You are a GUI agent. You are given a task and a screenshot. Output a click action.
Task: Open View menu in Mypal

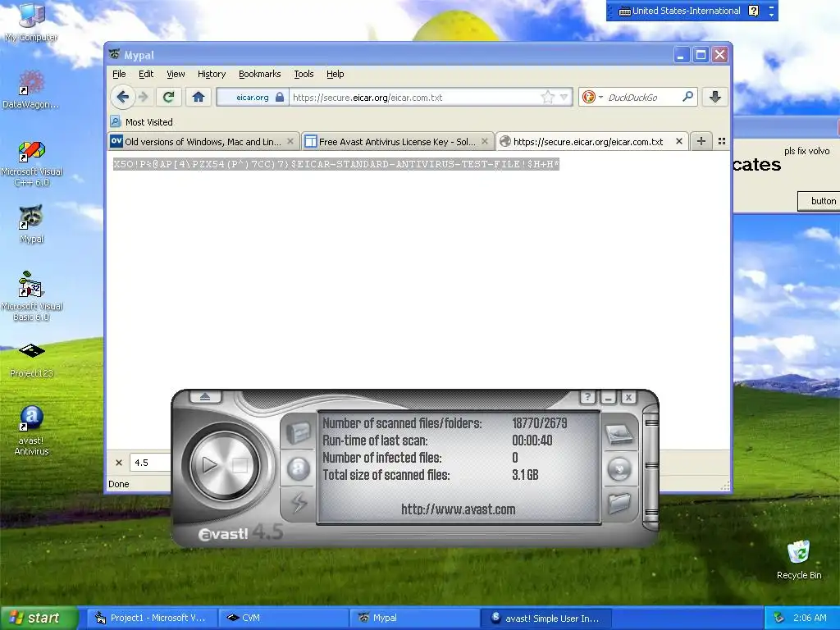pos(176,74)
